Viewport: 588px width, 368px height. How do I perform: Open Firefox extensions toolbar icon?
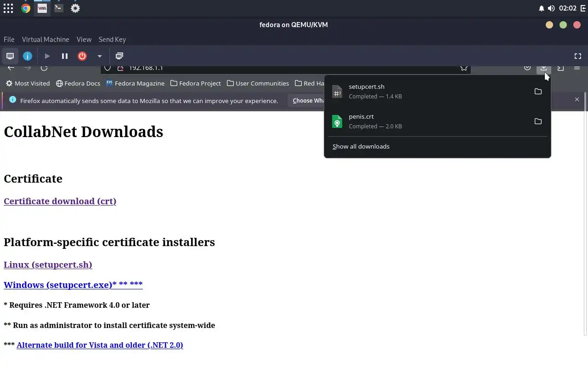(560, 68)
